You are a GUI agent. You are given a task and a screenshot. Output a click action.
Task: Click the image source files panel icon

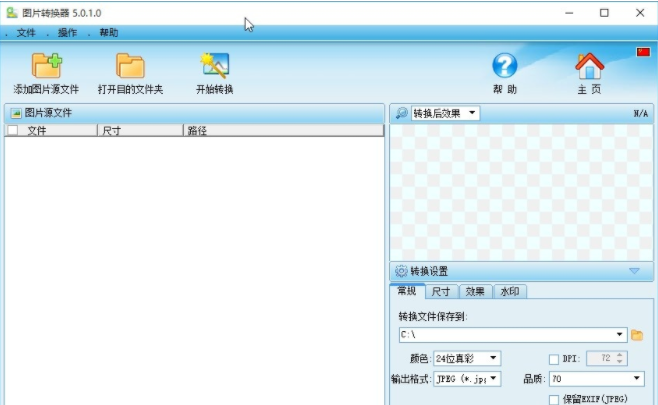pos(16,113)
